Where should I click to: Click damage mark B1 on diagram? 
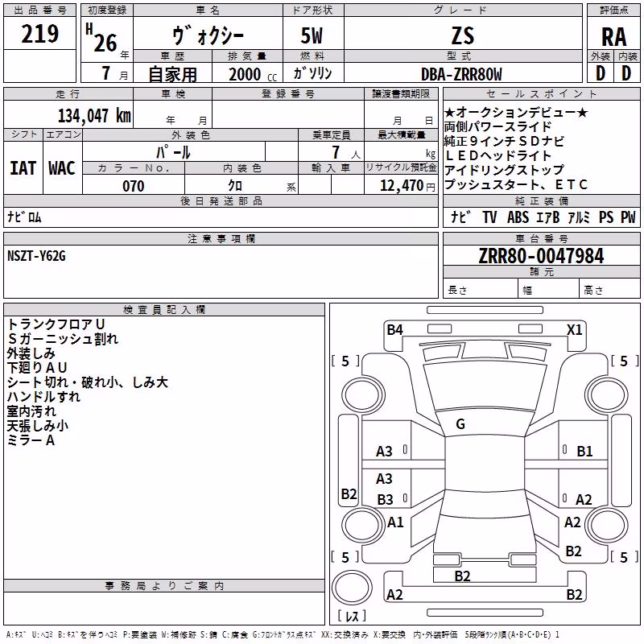click(x=584, y=452)
